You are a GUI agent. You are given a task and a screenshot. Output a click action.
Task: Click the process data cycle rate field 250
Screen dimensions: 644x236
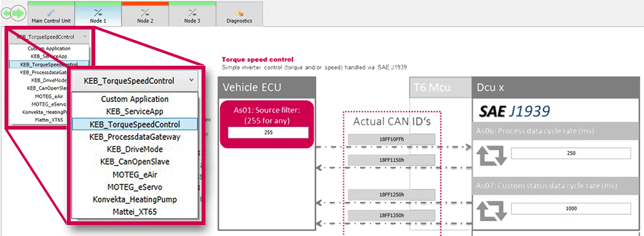[x=571, y=153]
